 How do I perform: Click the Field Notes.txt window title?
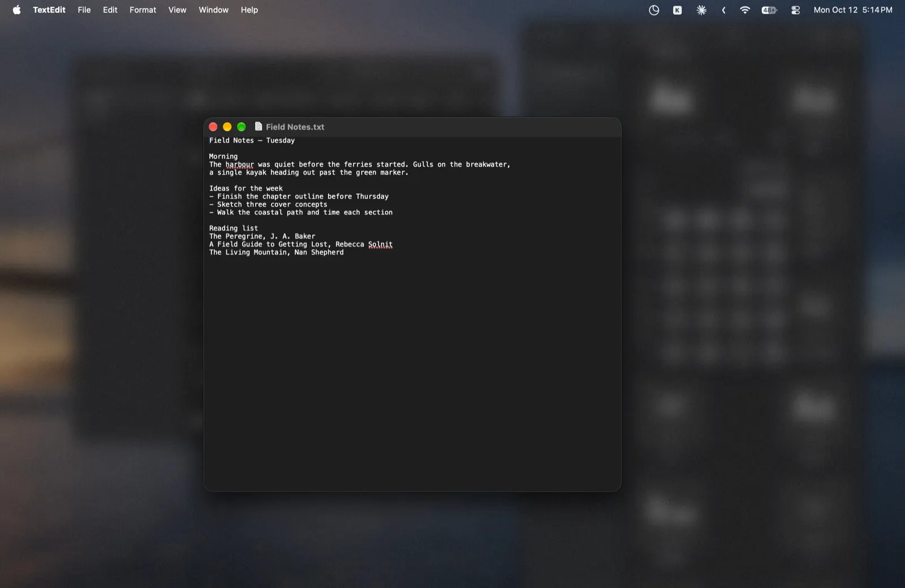pos(295,127)
